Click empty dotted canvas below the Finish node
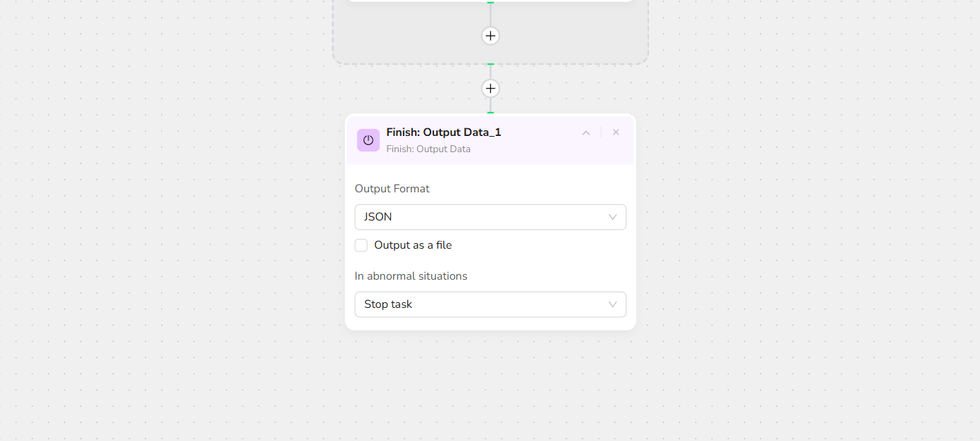Viewport: 980px width, 441px height. tap(490, 387)
